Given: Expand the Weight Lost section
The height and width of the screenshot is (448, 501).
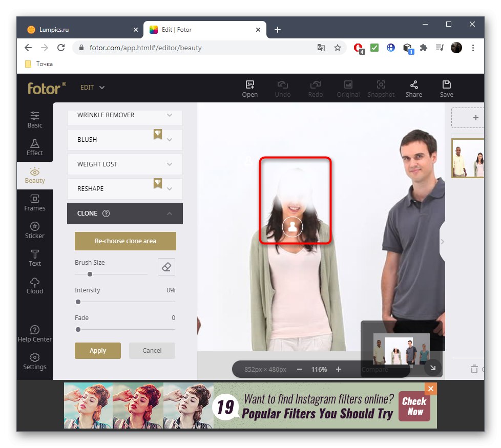Looking at the screenshot, I should [x=124, y=164].
